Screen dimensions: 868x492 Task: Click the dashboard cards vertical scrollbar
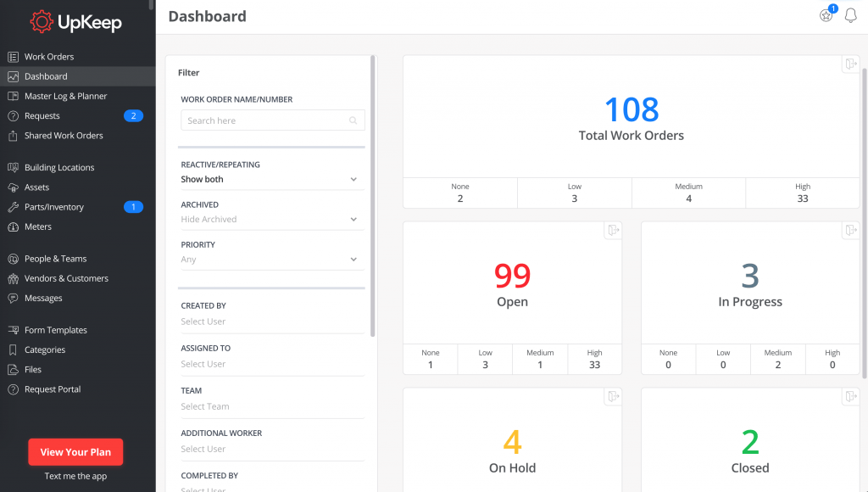(865, 223)
